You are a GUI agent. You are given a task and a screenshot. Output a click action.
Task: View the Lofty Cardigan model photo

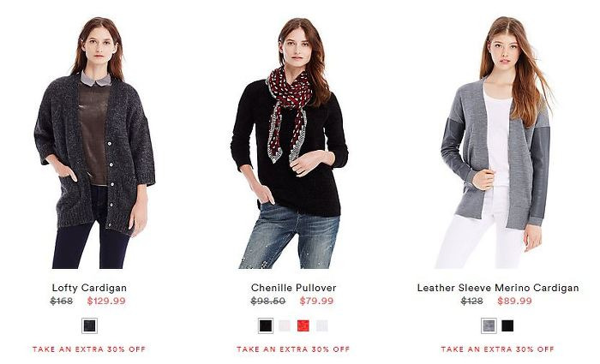(94, 142)
